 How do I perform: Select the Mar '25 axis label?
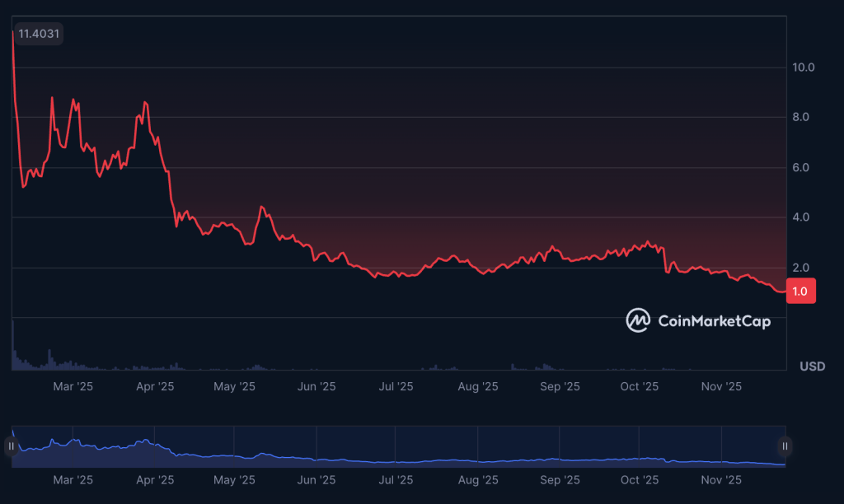click(74, 385)
